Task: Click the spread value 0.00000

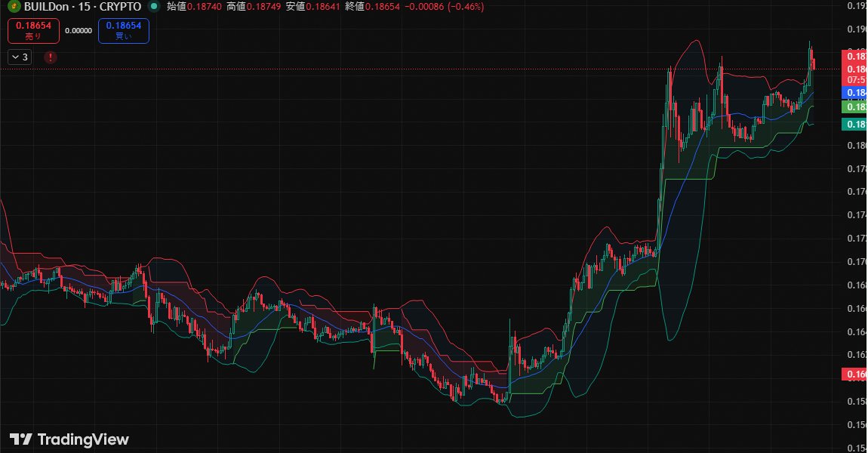Action: click(x=78, y=30)
